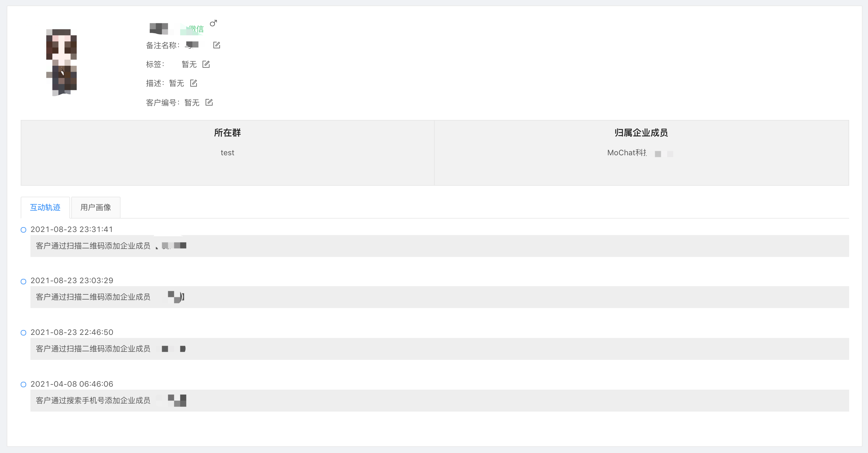
Task: Click the male gender symbol icon
Action: pyautogui.click(x=213, y=23)
